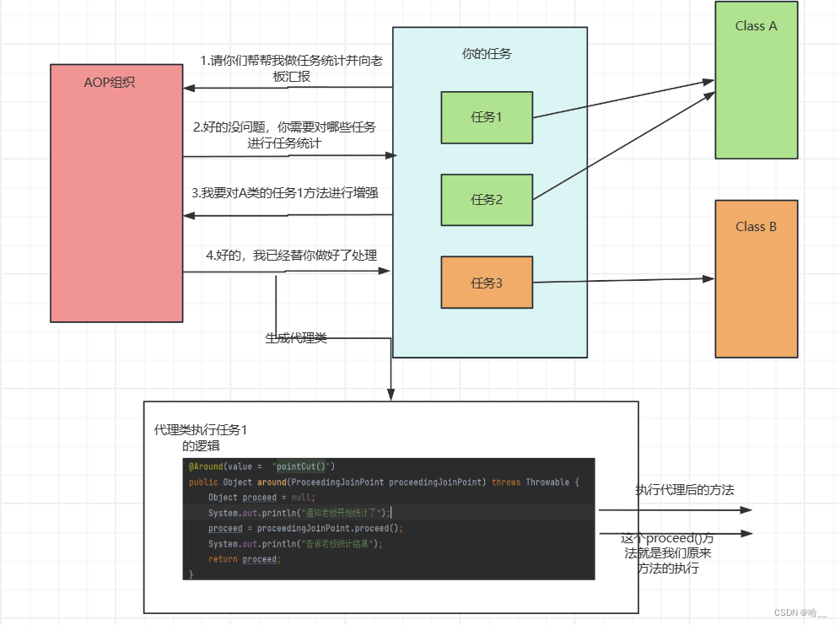Select the green Class A rectangle
840x625 pixels.
756,80
